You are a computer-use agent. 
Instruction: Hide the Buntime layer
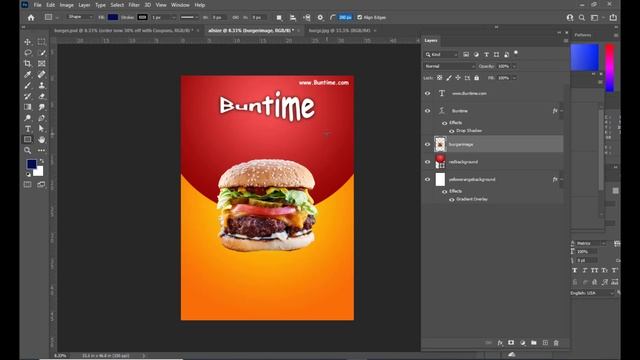tap(427, 111)
